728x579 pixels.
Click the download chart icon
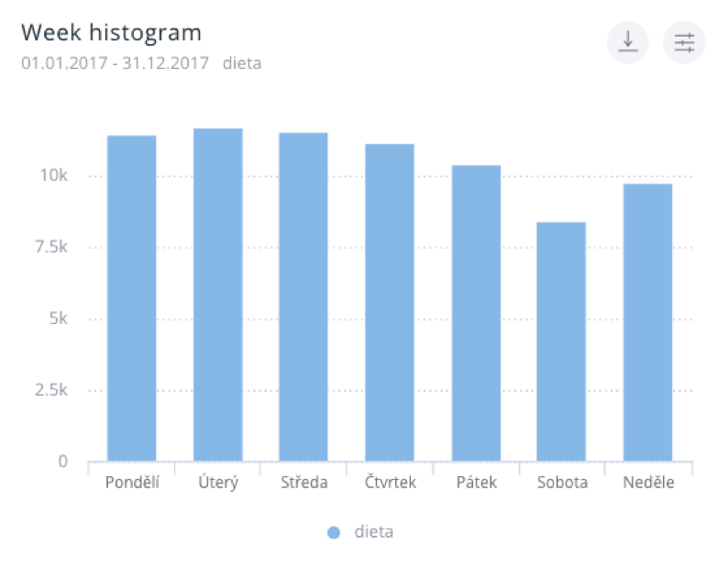click(627, 42)
